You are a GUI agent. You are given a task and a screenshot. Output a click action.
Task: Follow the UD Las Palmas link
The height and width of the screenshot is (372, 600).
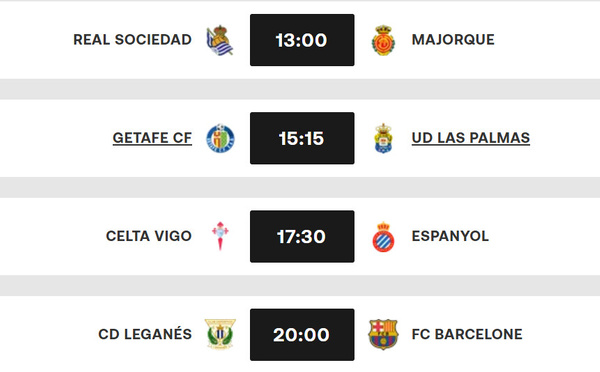point(471,138)
